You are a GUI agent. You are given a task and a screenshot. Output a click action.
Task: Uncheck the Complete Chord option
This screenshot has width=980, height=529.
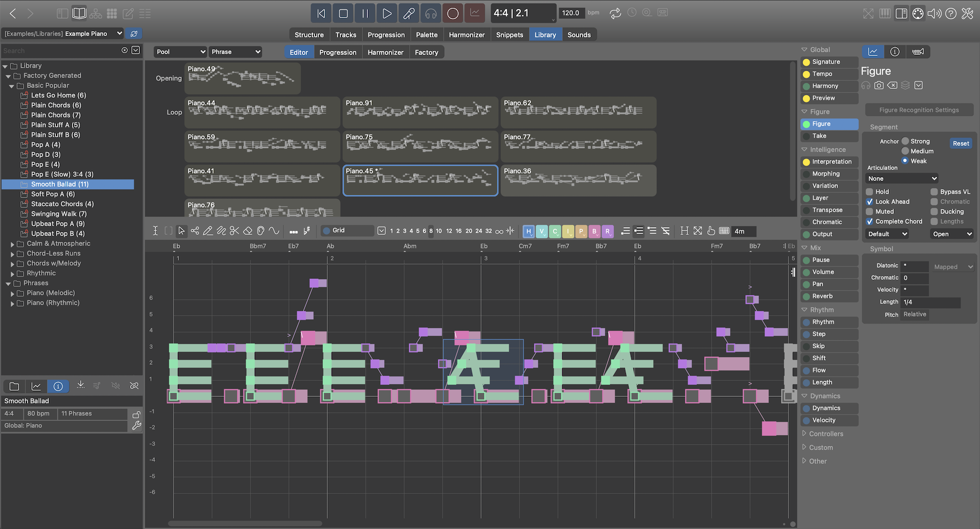[870, 222]
